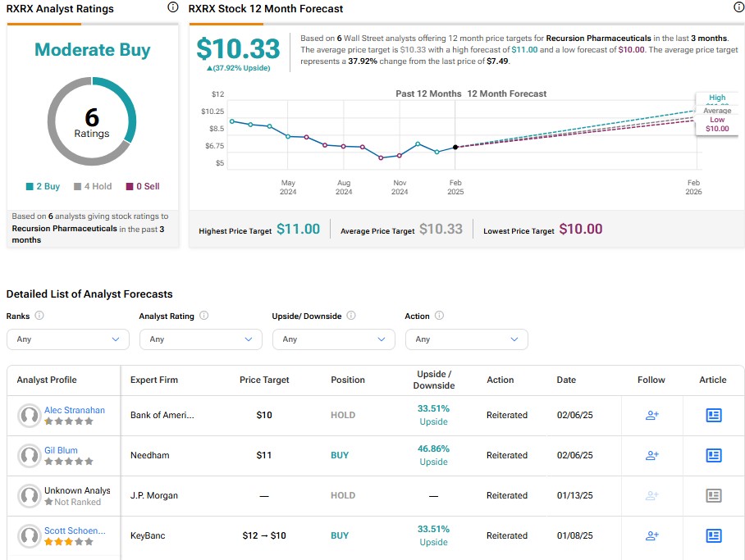
Task: Open the Analyst Rating dropdown
Action: pyautogui.click(x=201, y=339)
